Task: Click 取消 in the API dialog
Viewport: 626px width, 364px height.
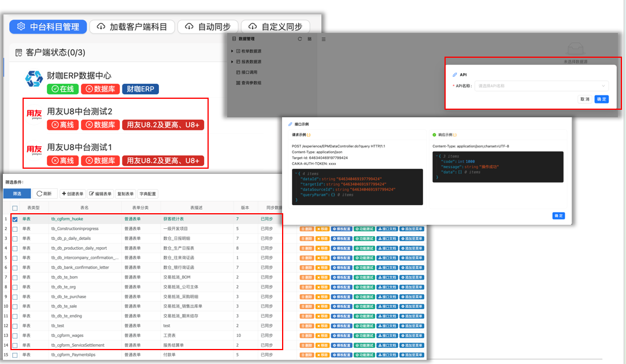Action: [x=585, y=99]
